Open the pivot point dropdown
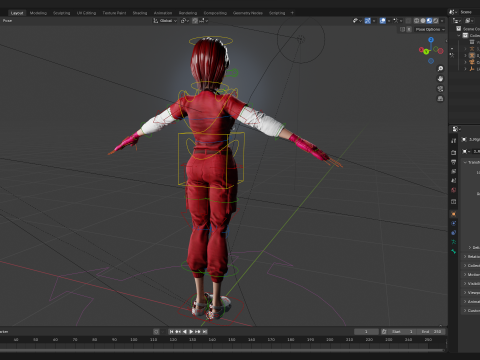The image size is (480, 360). (x=185, y=21)
